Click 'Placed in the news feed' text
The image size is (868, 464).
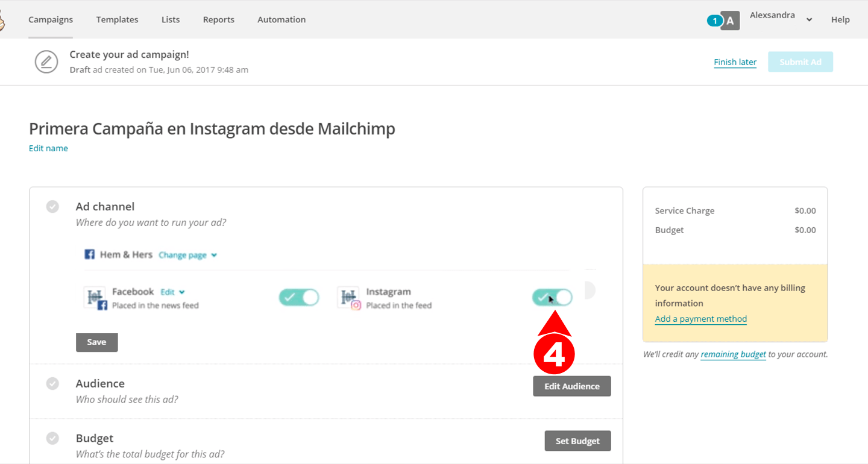(155, 306)
